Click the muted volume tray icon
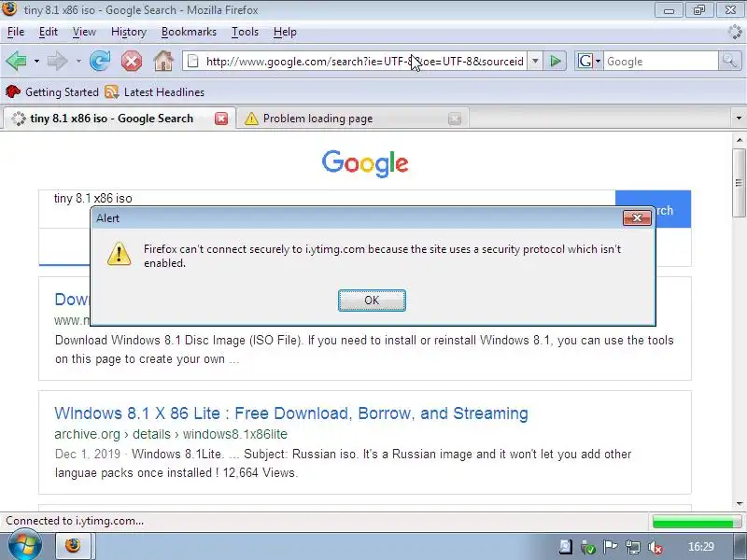This screenshot has height=560, width=747. (x=655, y=547)
